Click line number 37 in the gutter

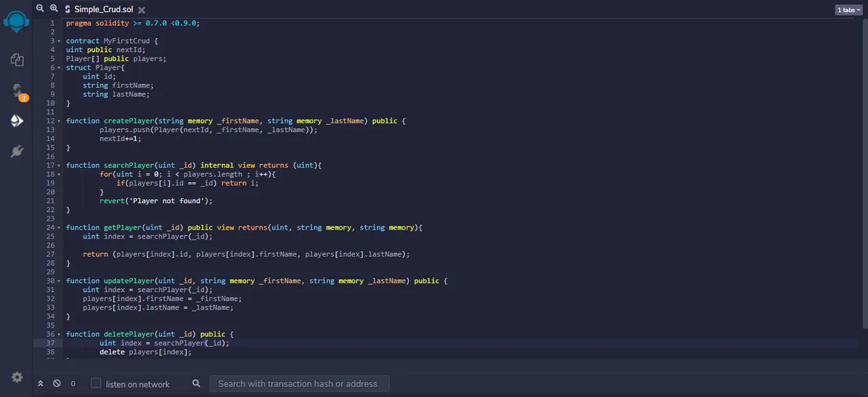coord(50,343)
